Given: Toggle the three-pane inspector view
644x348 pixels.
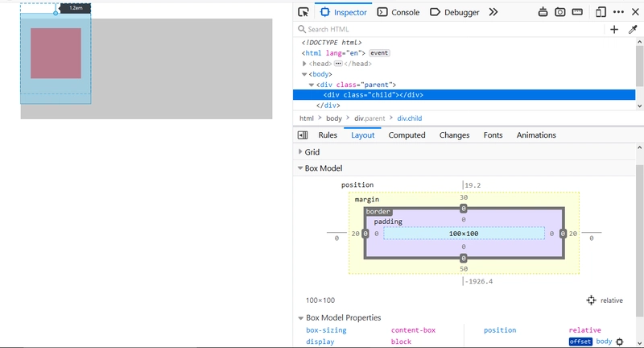Looking at the screenshot, I should tap(303, 135).
